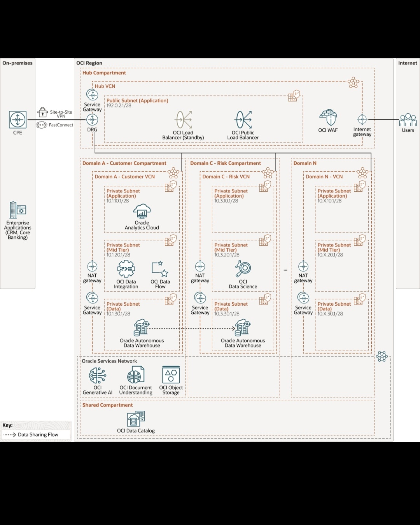
Task: Click the Domain N VCN network icon
Action: (x=362, y=173)
